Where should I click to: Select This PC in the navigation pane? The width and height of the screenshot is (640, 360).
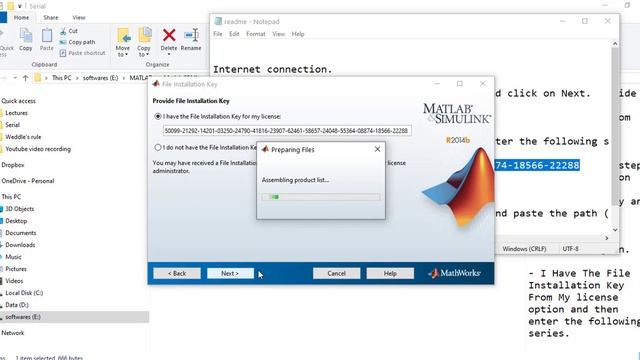11,197
